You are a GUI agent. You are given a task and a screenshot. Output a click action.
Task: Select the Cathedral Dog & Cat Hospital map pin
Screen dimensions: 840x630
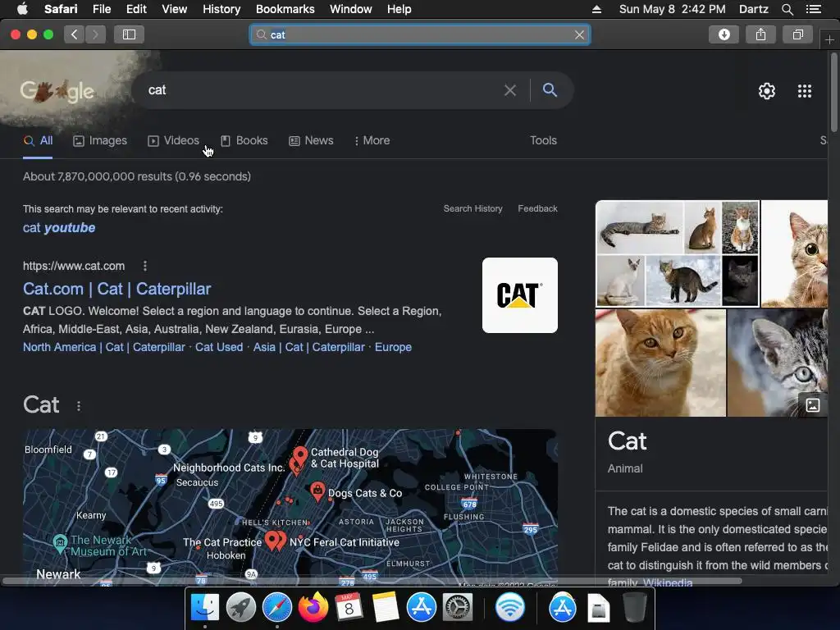point(300,456)
